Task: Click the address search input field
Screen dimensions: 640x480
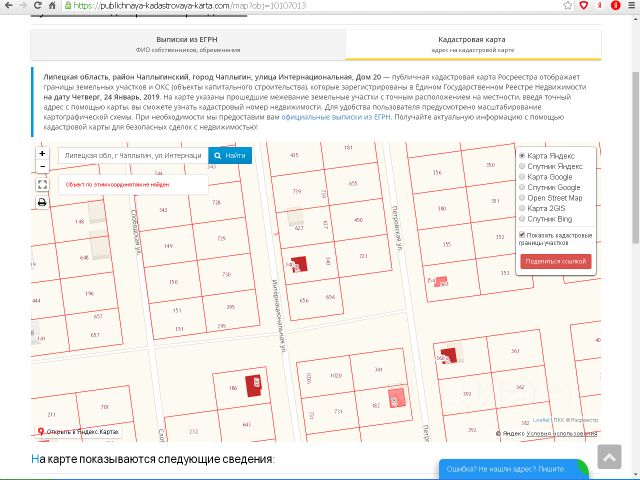Action: [132, 156]
